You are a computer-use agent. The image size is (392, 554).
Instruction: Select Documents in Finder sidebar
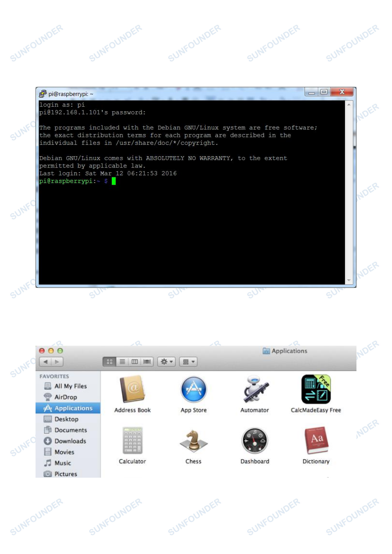click(70, 430)
